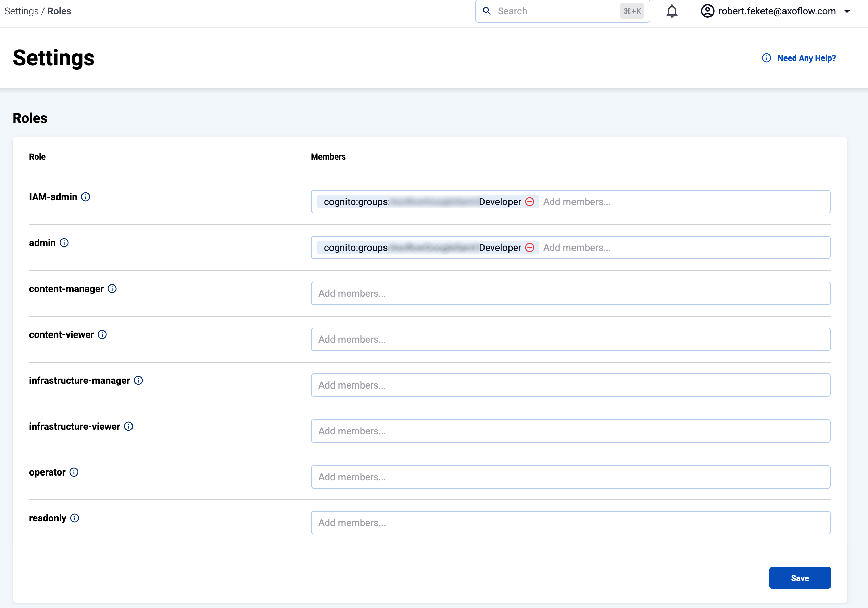Viewport: 868px width, 608px height.
Task: Click the content-manager info icon
Action: click(x=112, y=289)
